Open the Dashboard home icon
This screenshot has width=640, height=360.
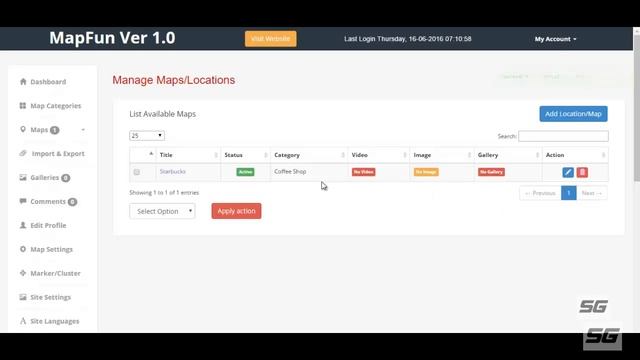(x=23, y=82)
